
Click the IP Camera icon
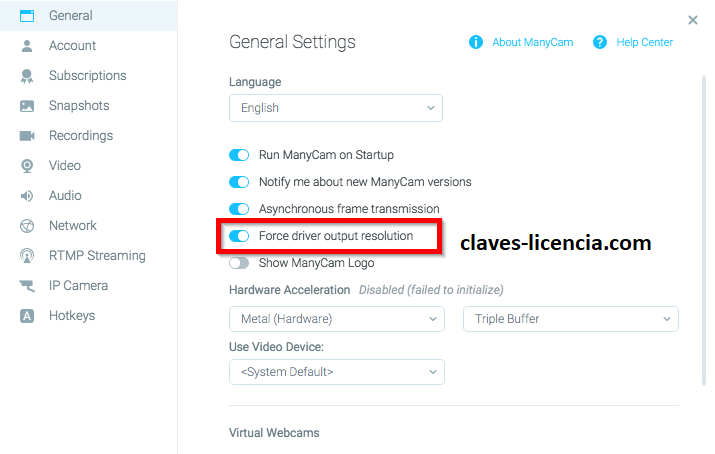point(27,286)
